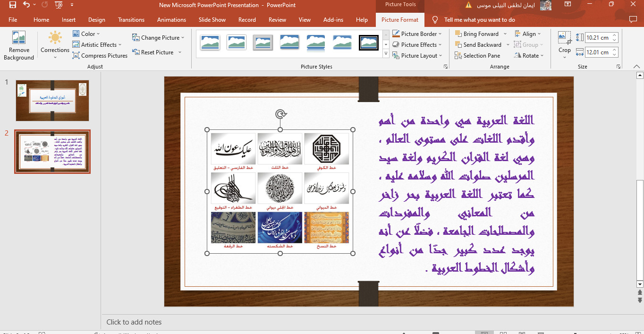Open the Rotate objects menu
Screen dimensions: 644x334
coord(529,56)
